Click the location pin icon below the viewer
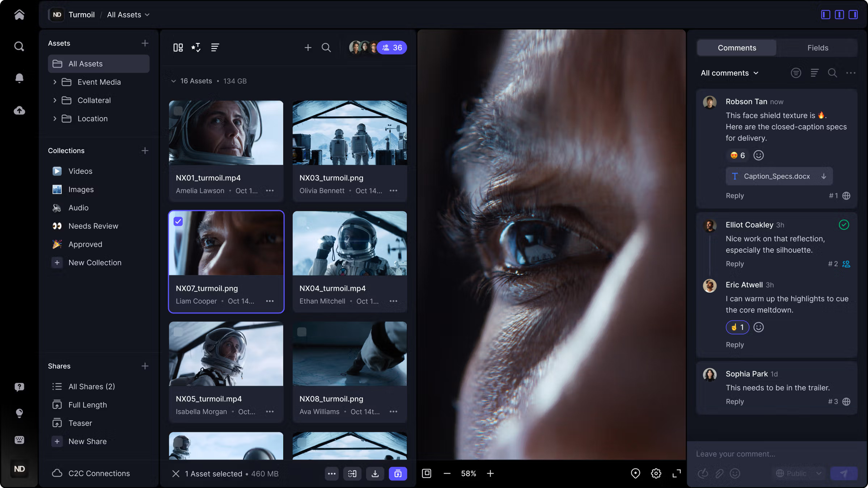Screen dimensions: 868x488 click(635, 473)
